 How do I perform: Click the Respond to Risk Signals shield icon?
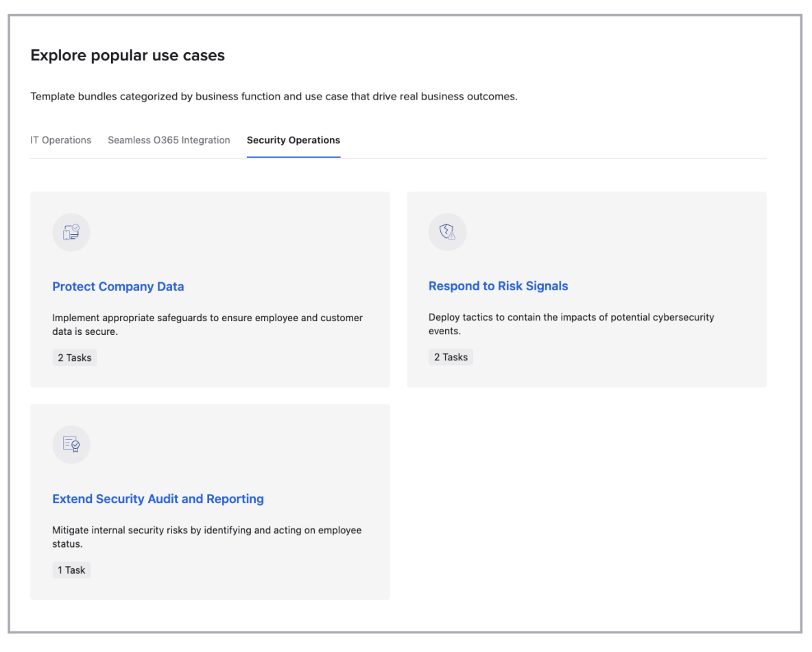tap(447, 232)
